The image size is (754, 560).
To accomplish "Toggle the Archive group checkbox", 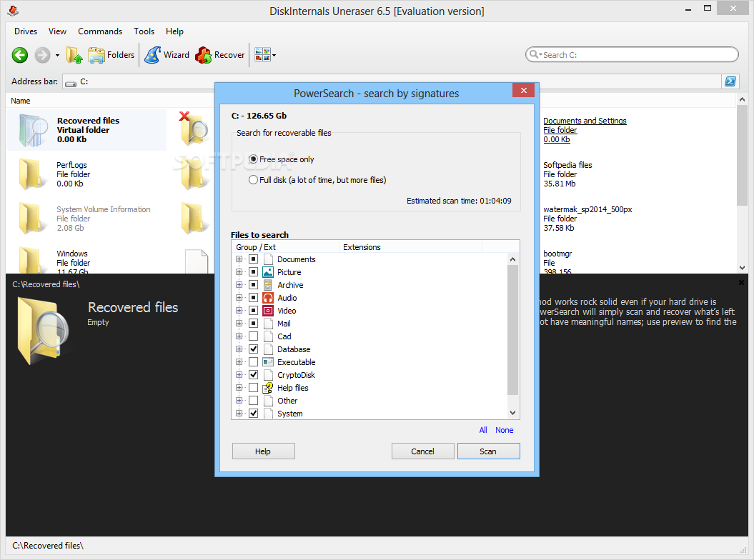I will [254, 284].
